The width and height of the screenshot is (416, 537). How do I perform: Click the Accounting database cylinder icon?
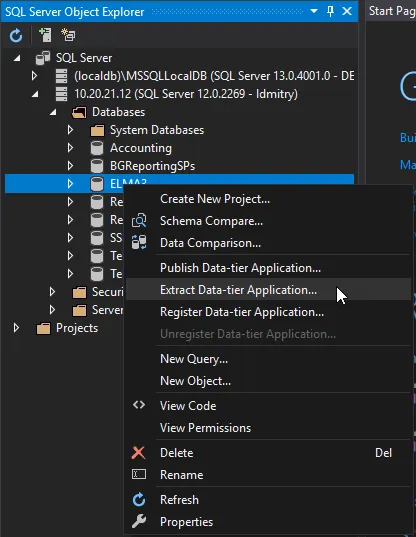(x=97, y=148)
